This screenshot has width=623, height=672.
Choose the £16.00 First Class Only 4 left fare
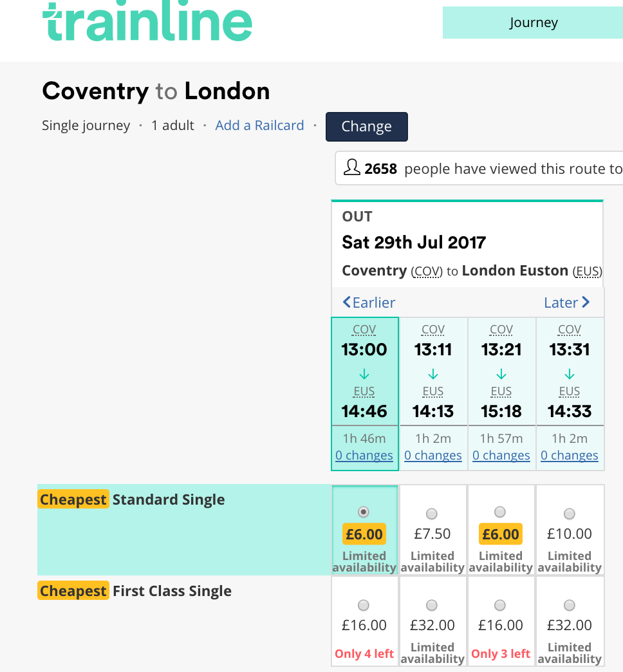coord(364,605)
